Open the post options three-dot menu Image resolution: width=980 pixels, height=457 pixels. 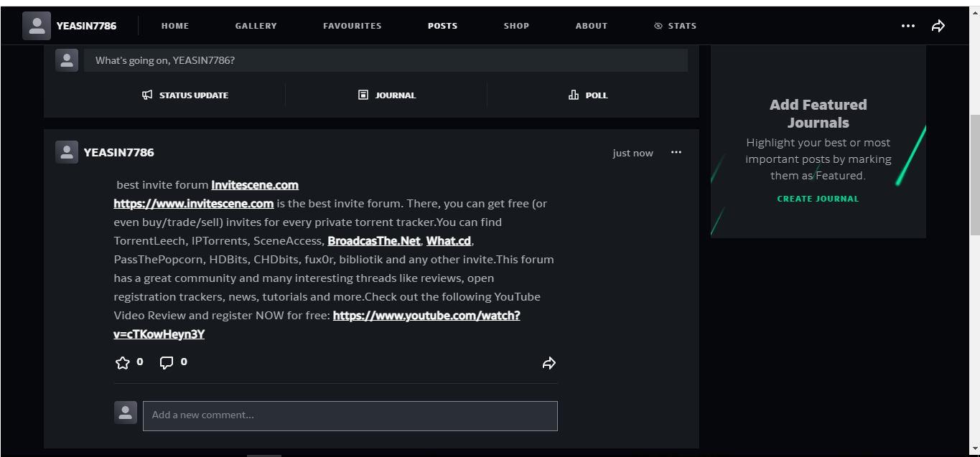(x=676, y=152)
